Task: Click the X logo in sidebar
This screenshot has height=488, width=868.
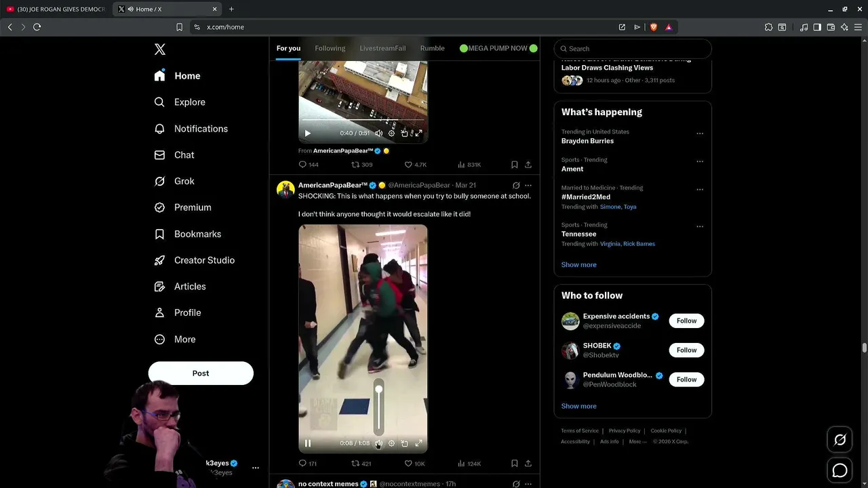Action: (x=160, y=49)
